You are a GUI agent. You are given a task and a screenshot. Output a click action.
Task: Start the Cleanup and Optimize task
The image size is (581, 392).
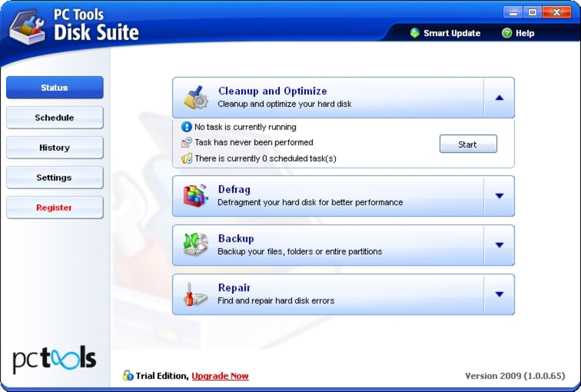(x=468, y=144)
